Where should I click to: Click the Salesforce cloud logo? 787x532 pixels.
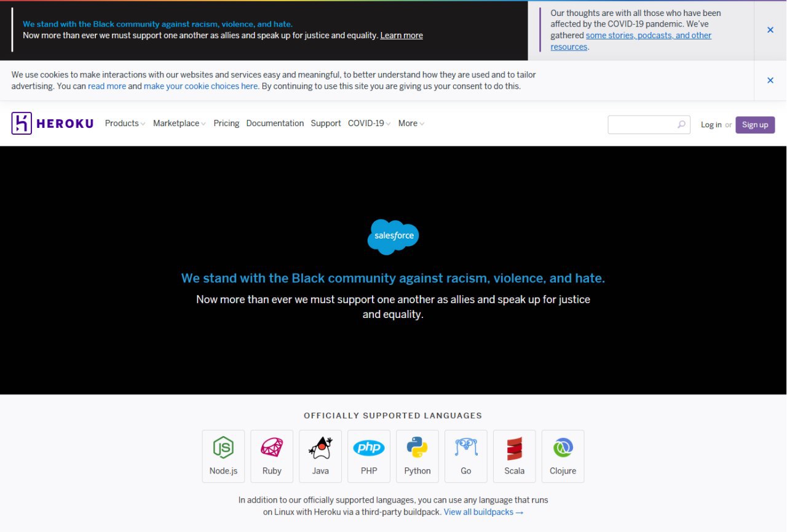[393, 237]
